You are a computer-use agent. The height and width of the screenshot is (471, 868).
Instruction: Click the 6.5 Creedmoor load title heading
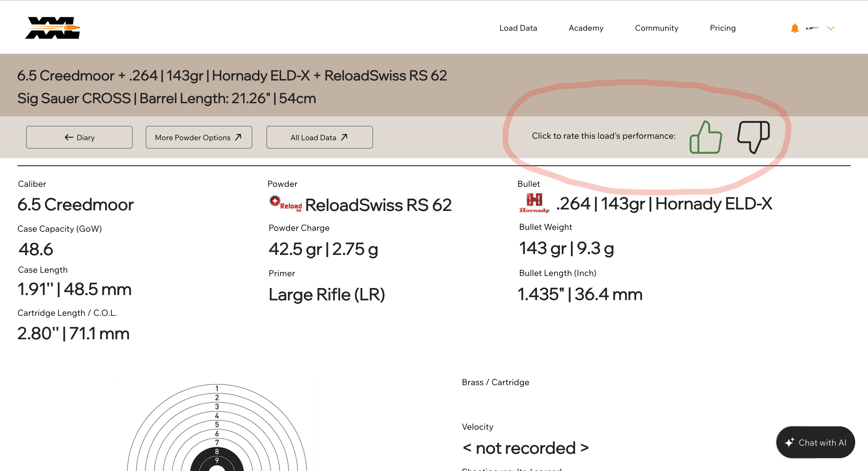[x=232, y=76]
